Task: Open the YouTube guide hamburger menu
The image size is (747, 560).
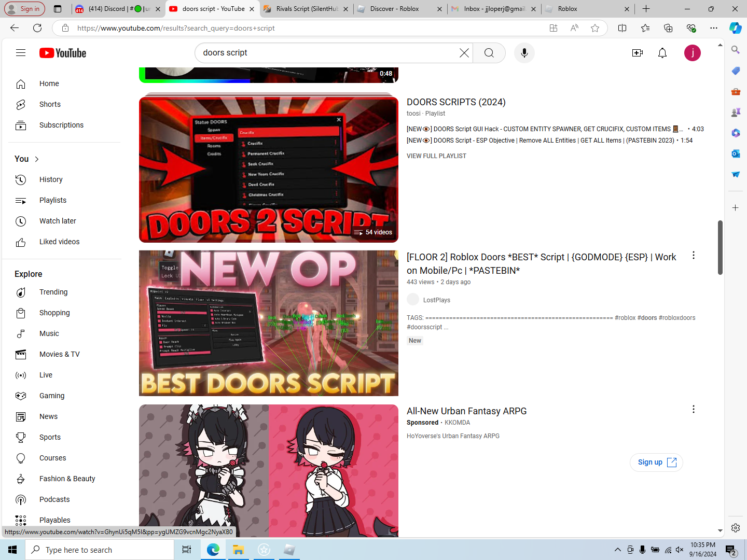Action: click(x=21, y=53)
